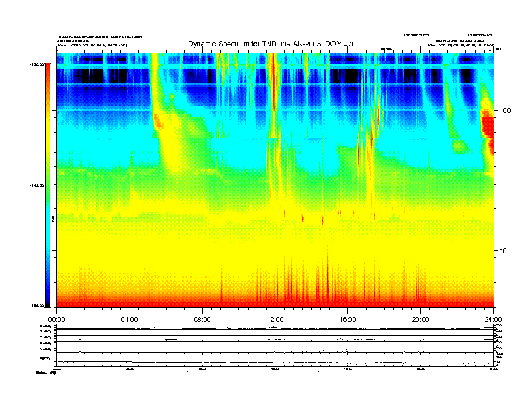The image size is (532, 411).
Task: Click the 10 frequency axis label
Action: (504, 251)
